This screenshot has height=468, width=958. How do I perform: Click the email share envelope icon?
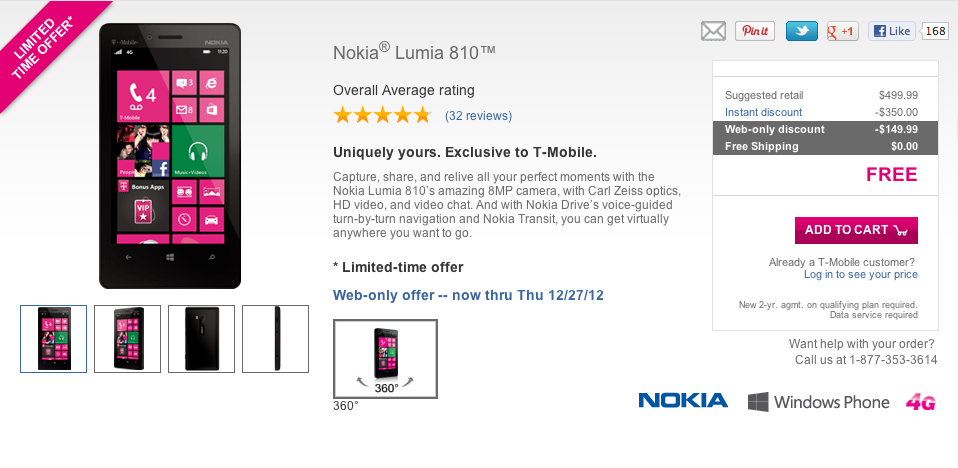(713, 31)
